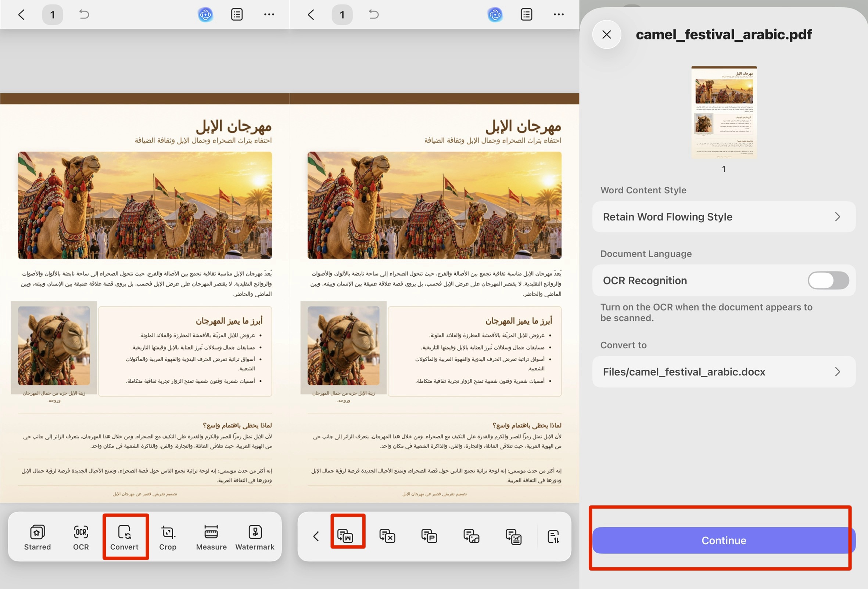
Task: Click the large camel photo in second screen
Action: pyautogui.click(x=434, y=205)
